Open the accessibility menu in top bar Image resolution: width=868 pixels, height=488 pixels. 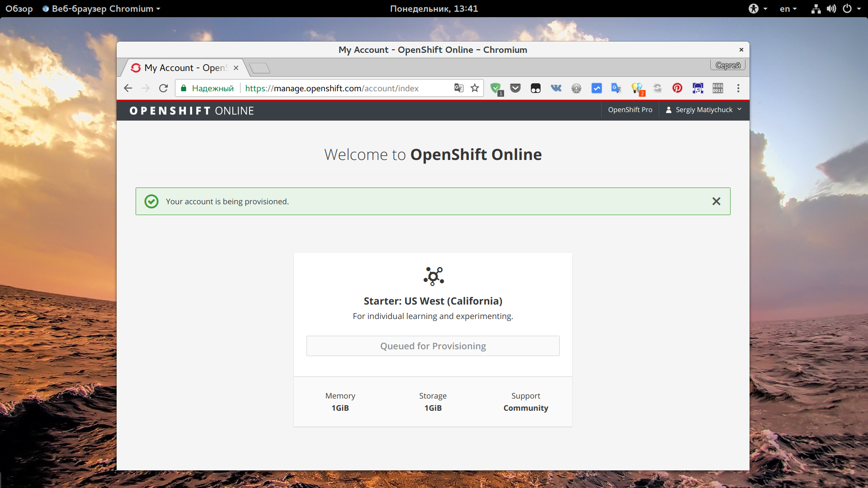coord(758,9)
